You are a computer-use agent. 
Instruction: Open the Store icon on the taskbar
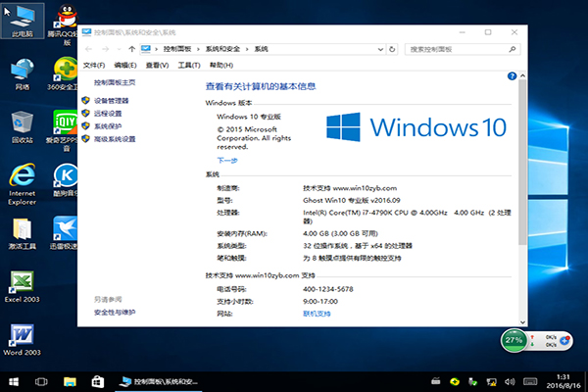click(x=98, y=380)
